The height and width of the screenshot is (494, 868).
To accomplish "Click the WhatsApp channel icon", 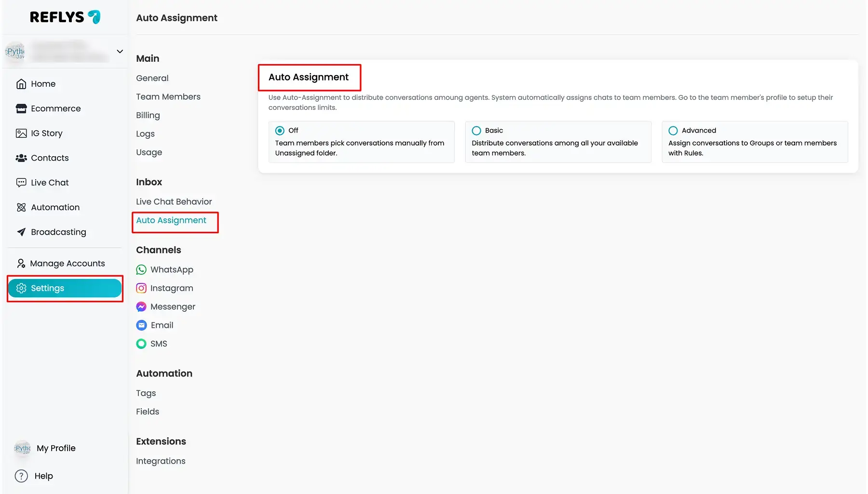I will pos(141,270).
